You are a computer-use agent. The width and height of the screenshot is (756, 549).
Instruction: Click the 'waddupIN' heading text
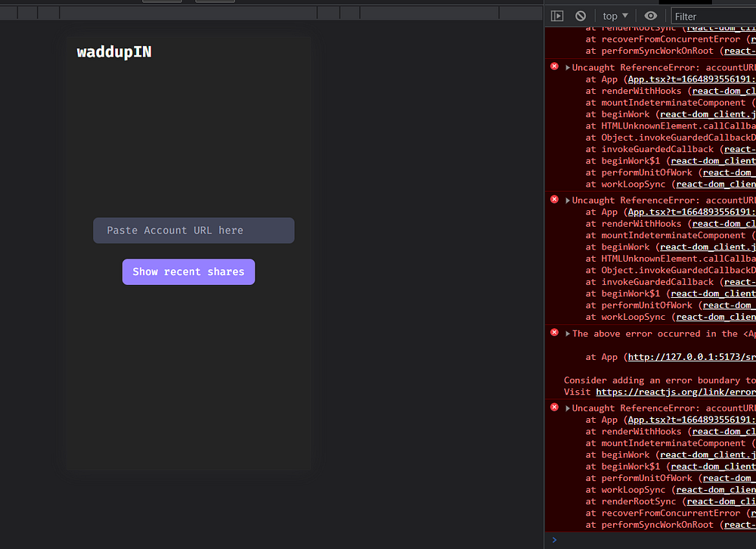pos(114,52)
